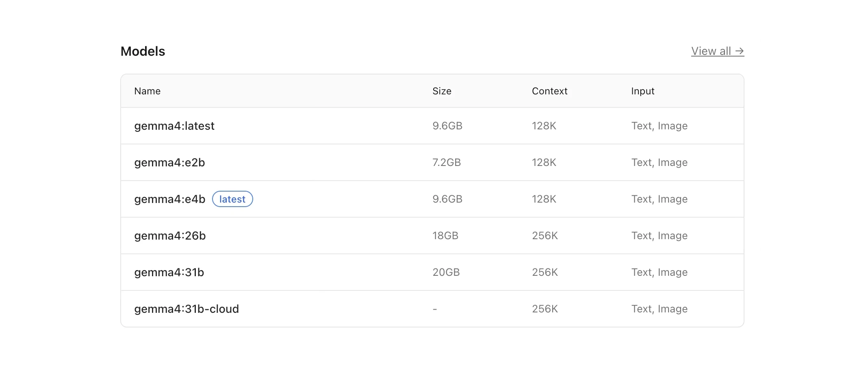The height and width of the screenshot is (384, 868).
Task: Click the Size column header
Action: [442, 91]
